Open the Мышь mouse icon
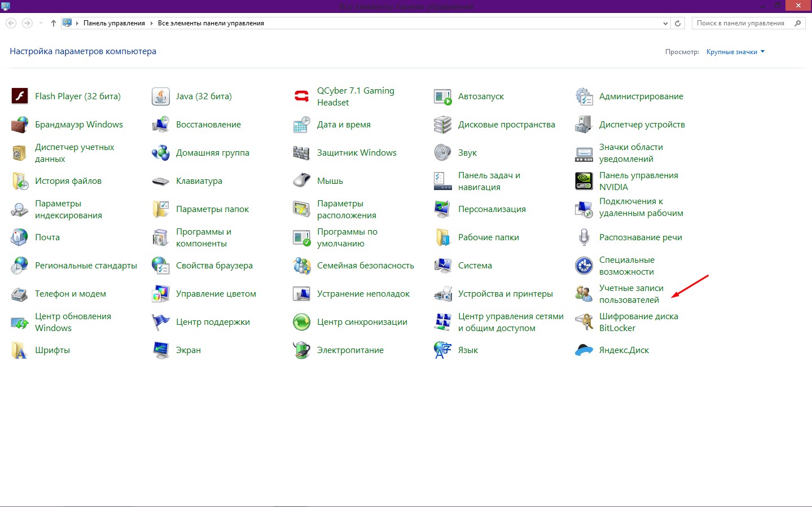Screen dimensions: 812x507 point(302,181)
